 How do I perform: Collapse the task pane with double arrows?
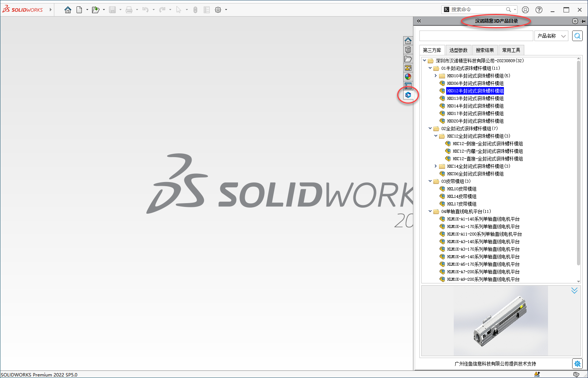point(419,21)
